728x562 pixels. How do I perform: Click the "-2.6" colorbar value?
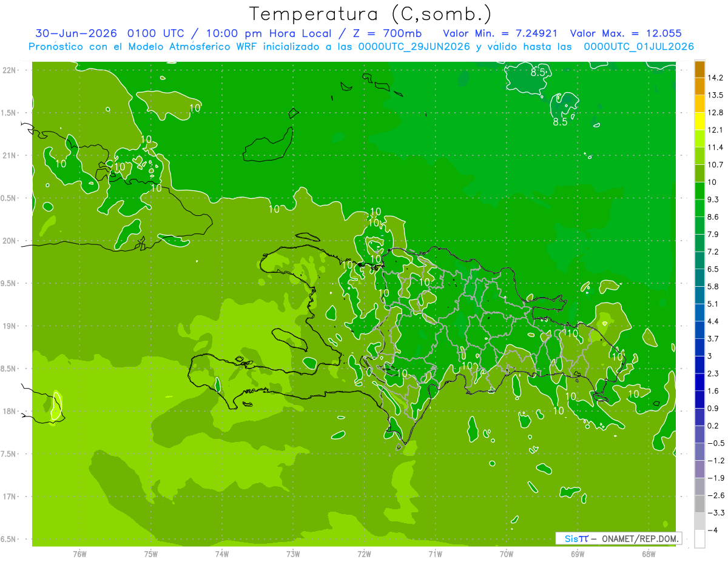(x=715, y=495)
